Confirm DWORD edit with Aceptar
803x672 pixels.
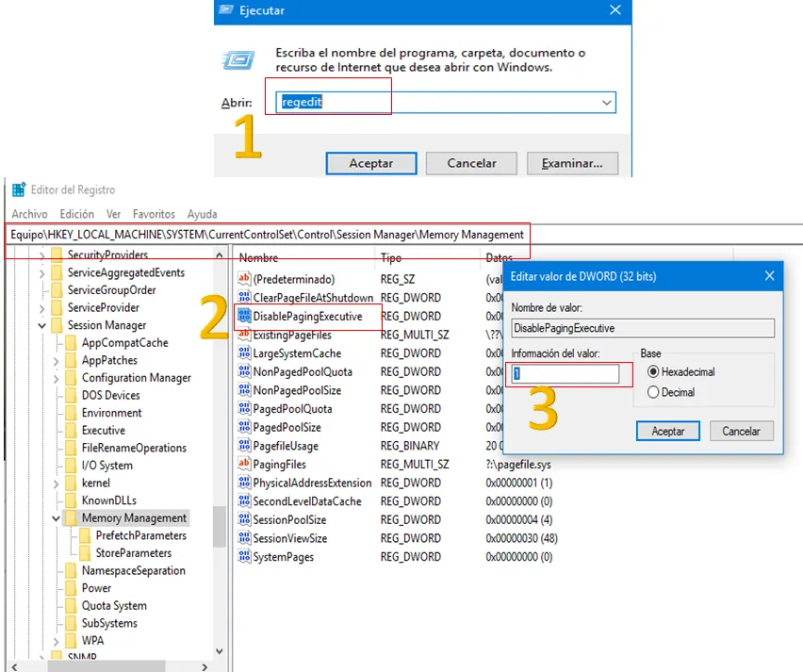pyautogui.click(x=668, y=431)
